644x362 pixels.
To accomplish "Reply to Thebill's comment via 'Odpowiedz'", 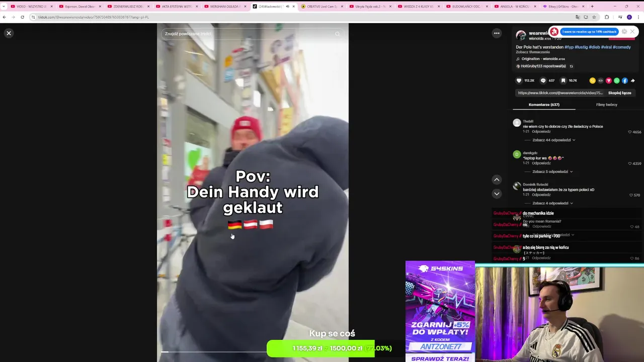I will [x=541, y=132].
